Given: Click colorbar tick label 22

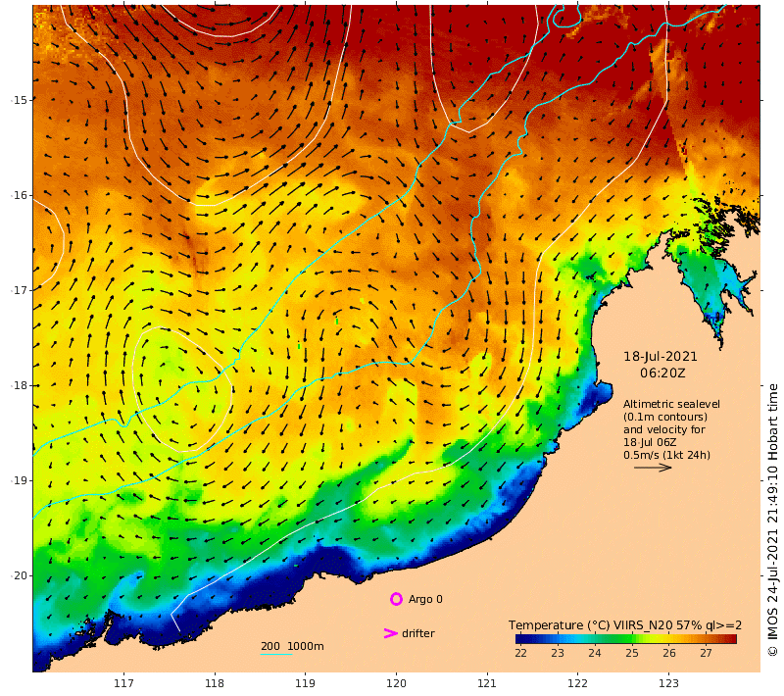Looking at the screenshot, I should (520, 653).
